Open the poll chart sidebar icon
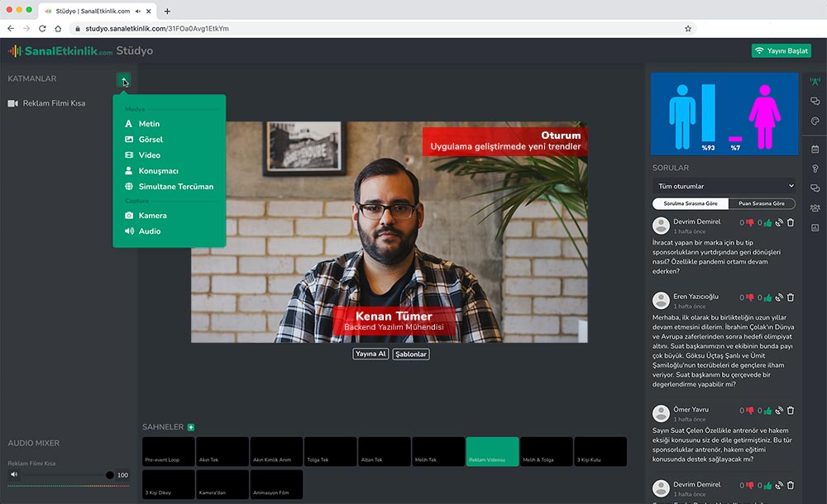 [x=815, y=228]
